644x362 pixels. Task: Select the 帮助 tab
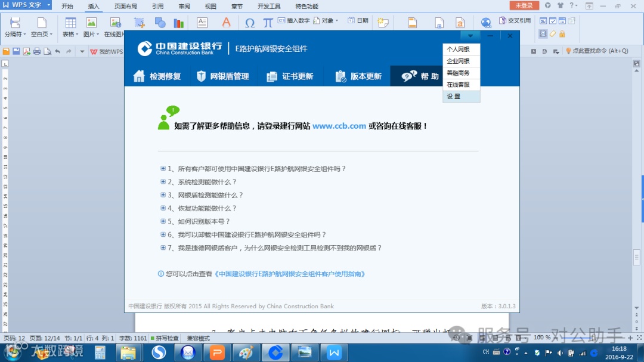pos(420,76)
